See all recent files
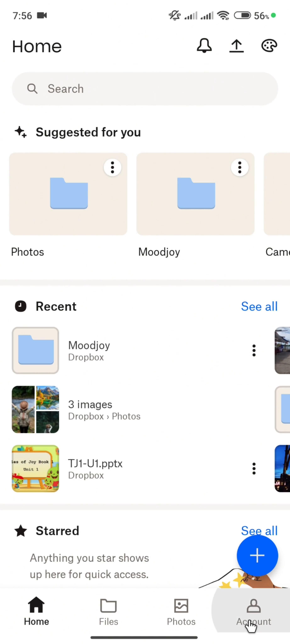This screenshot has width=290, height=644. point(259,306)
